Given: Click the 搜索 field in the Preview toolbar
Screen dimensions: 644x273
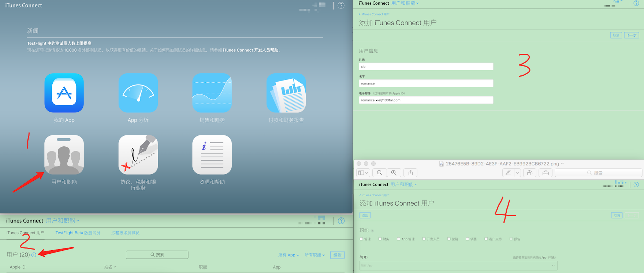Looking at the screenshot, I should (x=598, y=173).
